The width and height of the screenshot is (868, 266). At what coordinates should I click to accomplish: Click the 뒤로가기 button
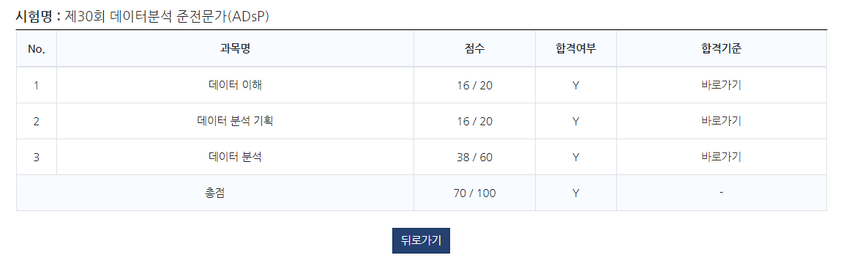(x=421, y=240)
